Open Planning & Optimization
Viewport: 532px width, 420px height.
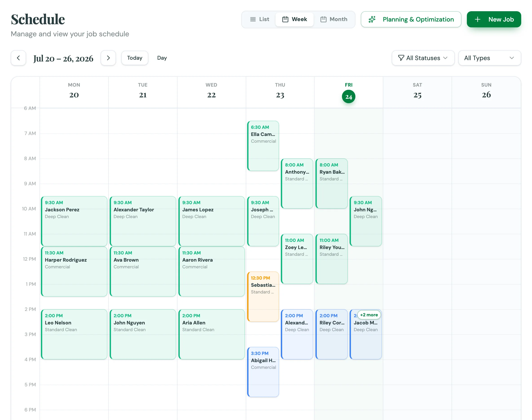tap(411, 20)
